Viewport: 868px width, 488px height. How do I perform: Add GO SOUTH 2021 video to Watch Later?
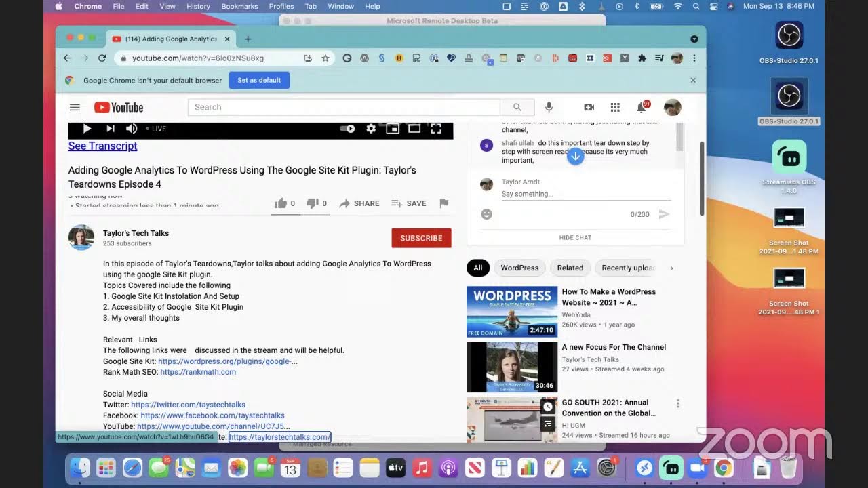pyautogui.click(x=548, y=407)
